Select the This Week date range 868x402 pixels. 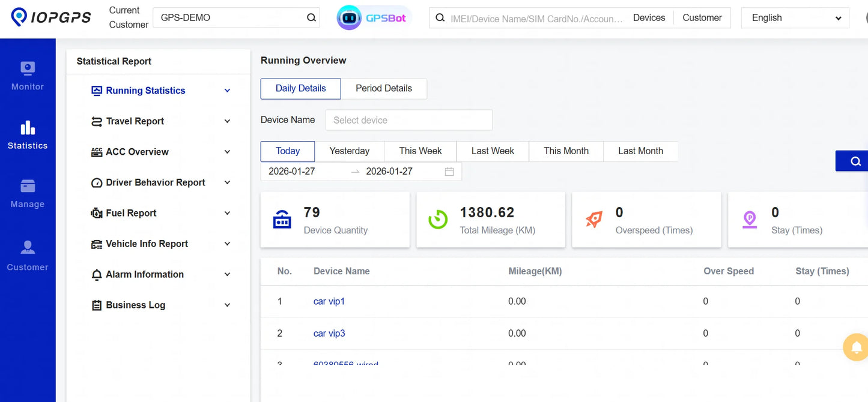[x=420, y=151]
